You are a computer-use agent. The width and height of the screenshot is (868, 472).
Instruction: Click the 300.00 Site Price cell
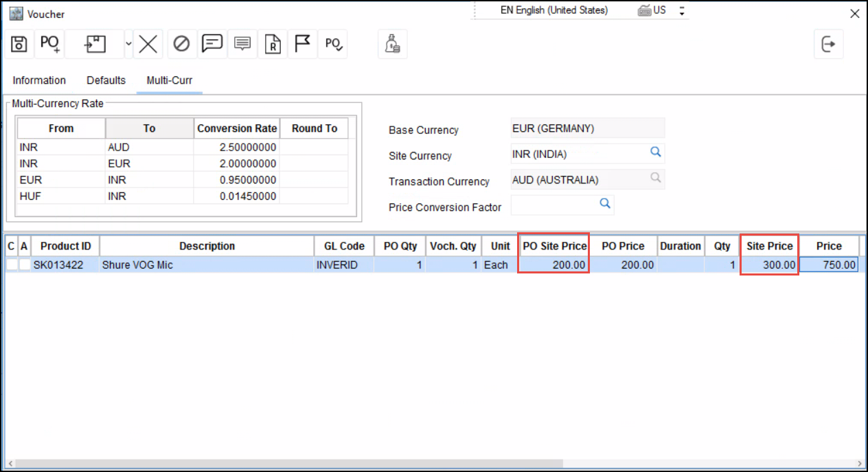coord(769,265)
